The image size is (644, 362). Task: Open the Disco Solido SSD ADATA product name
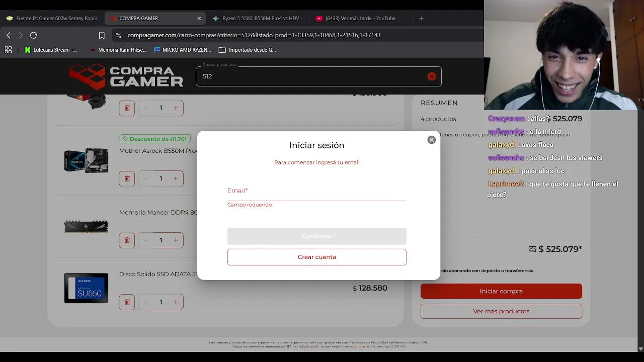[158, 275]
